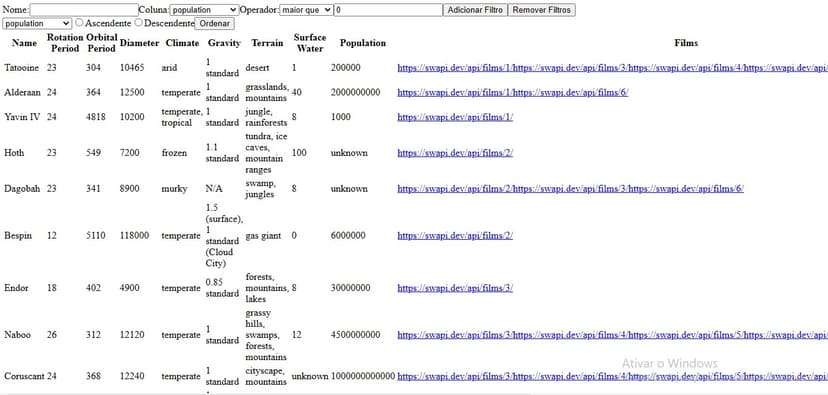
Task: Click Yavin IV's population 1000
Action: [341, 117]
